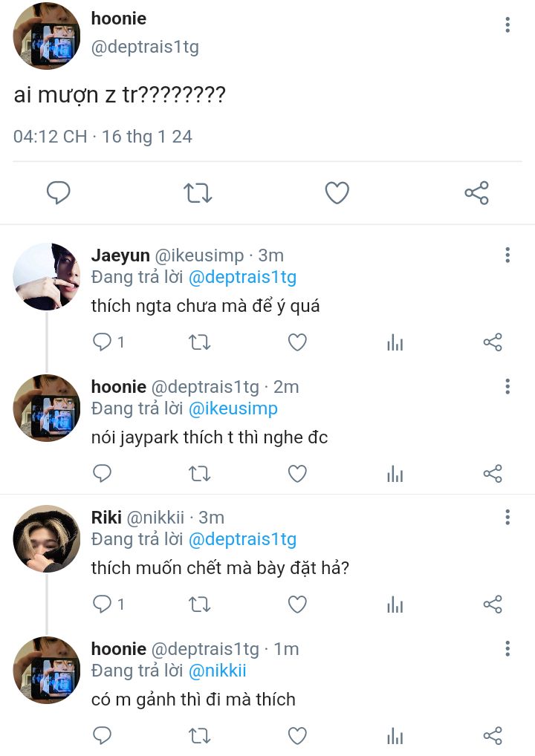Open Riki's profile avatar
The height and width of the screenshot is (756, 535).
point(46,538)
